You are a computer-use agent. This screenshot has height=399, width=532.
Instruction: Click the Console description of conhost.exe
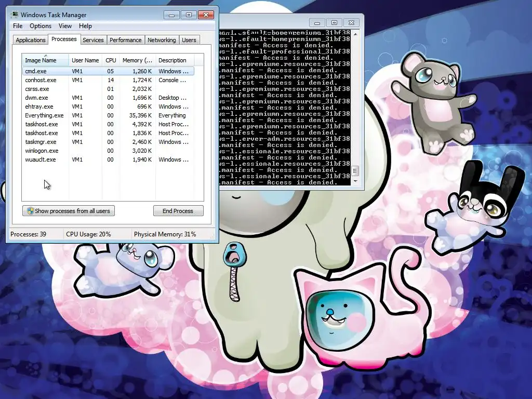(x=172, y=80)
